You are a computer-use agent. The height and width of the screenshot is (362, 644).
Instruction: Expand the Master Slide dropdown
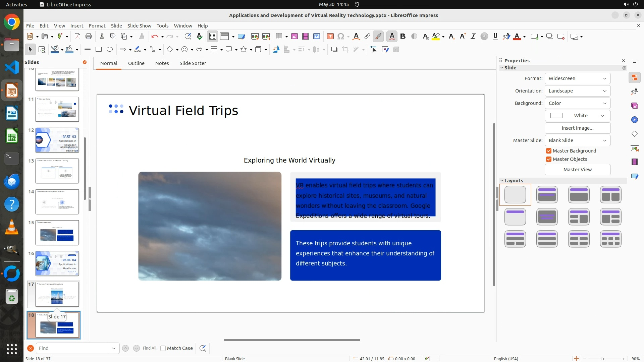point(577,140)
